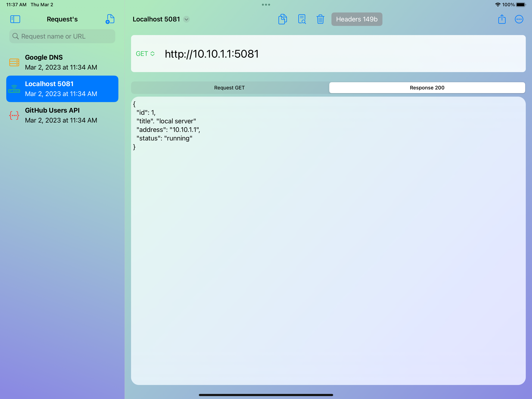Click the Google DNS server icon
Image resolution: width=532 pixels, height=399 pixels.
coord(14,62)
